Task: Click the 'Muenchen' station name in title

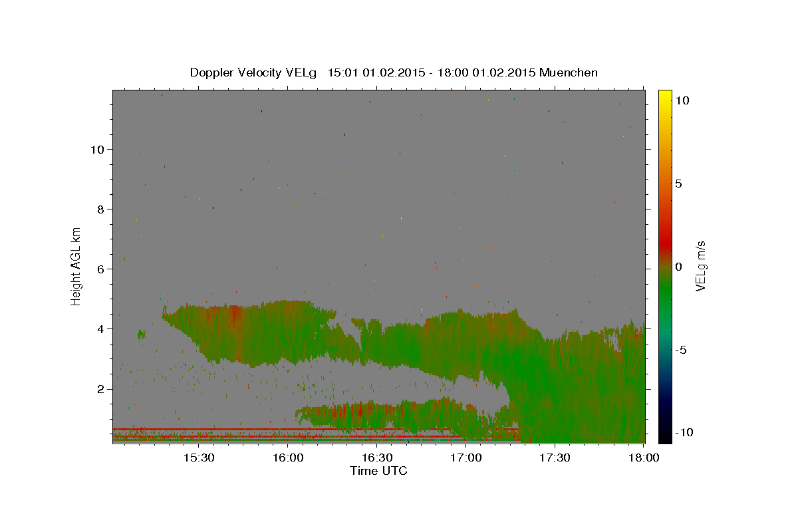Action: click(x=569, y=72)
